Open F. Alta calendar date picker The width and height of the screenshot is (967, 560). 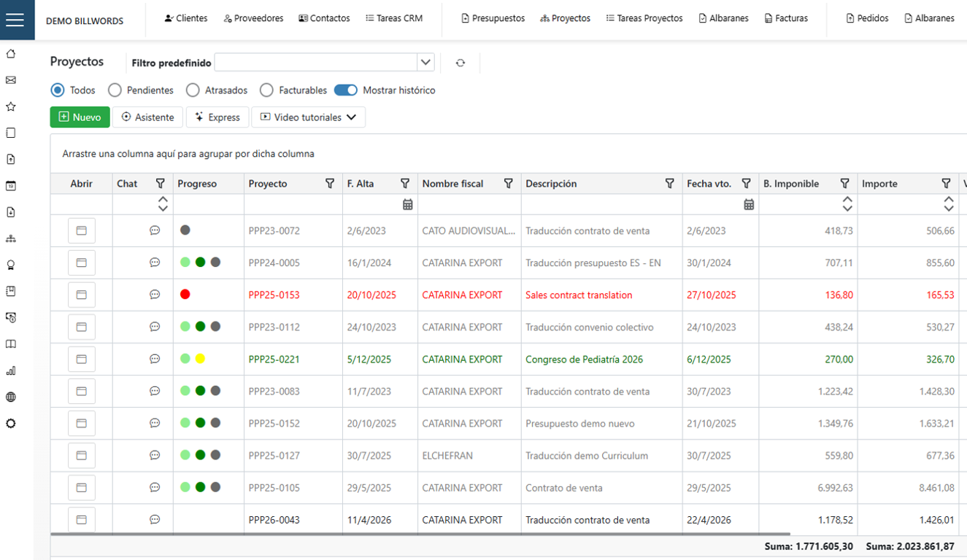click(x=408, y=205)
